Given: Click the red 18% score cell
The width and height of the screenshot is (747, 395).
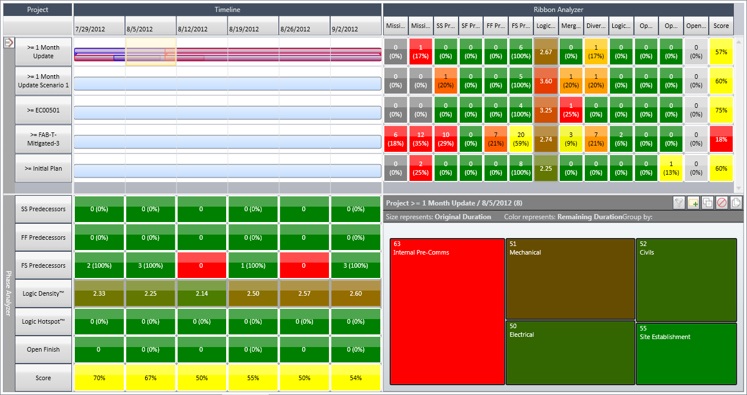Looking at the screenshot, I should click(721, 139).
